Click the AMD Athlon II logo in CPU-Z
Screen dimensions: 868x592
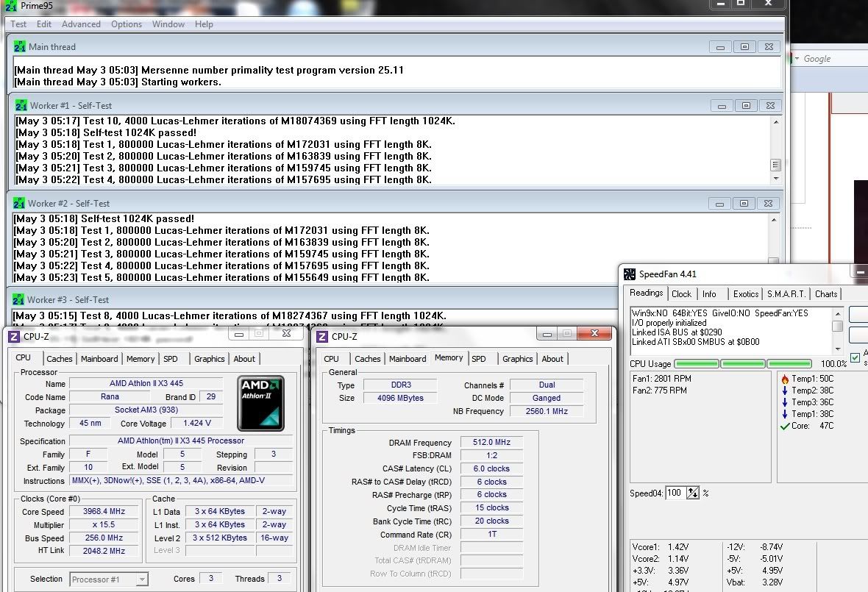pos(260,403)
